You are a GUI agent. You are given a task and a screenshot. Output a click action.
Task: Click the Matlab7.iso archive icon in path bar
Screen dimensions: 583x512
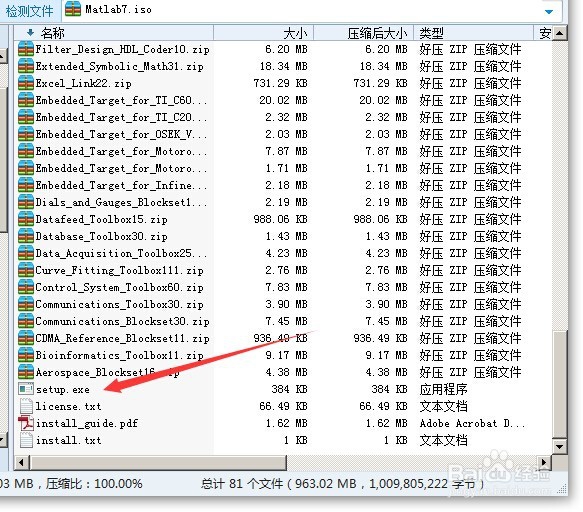(73, 9)
